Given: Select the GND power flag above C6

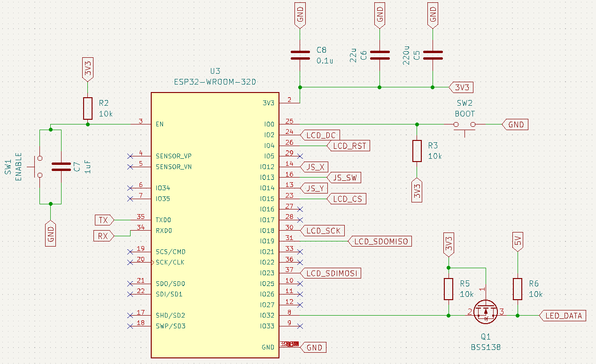Looking at the screenshot, I should pos(380,15).
